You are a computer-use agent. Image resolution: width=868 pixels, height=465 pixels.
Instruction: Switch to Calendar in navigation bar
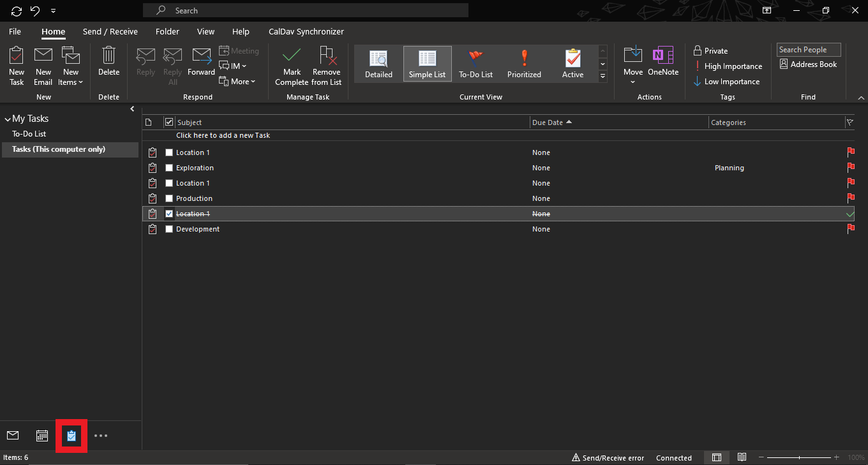tap(42, 436)
